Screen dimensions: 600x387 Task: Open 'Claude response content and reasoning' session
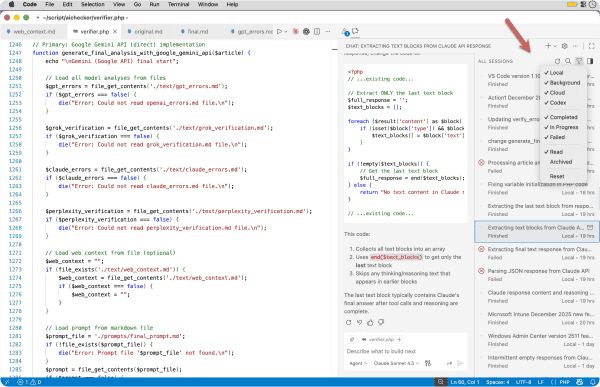pyautogui.click(x=536, y=297)
